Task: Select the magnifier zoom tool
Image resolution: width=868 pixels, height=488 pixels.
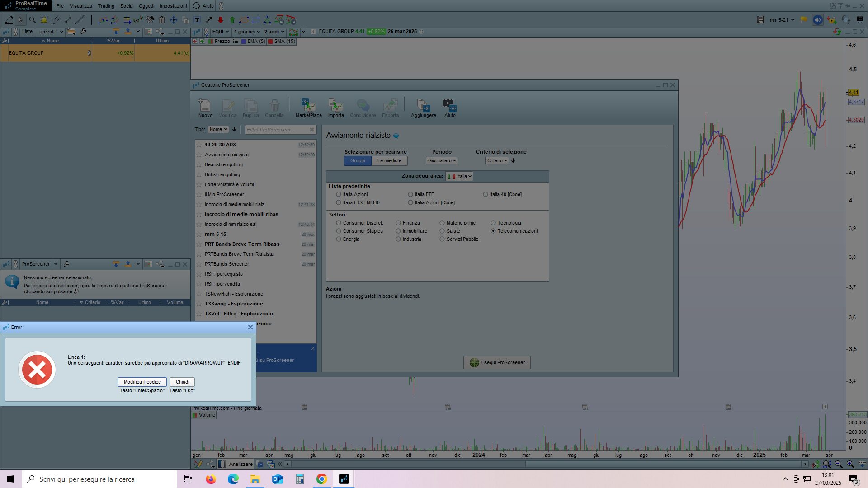Action: [x=32, y=20]
